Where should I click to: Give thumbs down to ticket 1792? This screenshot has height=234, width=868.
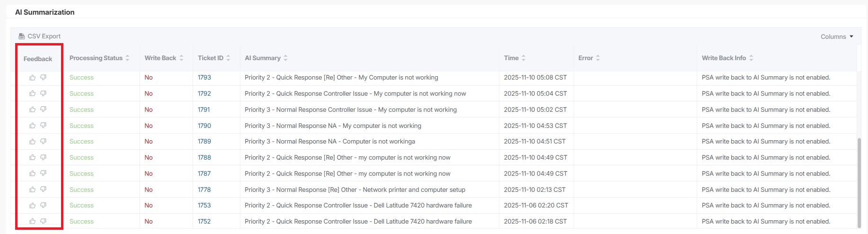[x=43, y=93]
